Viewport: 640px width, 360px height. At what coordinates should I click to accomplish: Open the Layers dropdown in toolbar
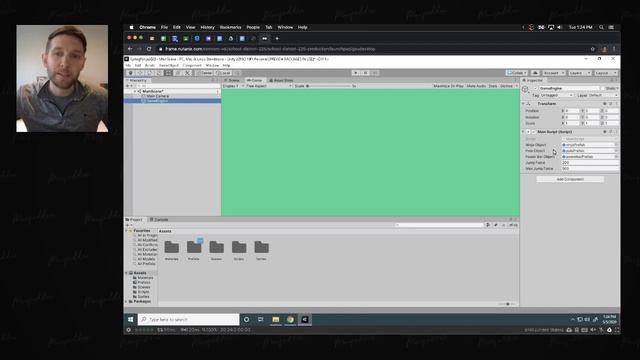point(580,73)
